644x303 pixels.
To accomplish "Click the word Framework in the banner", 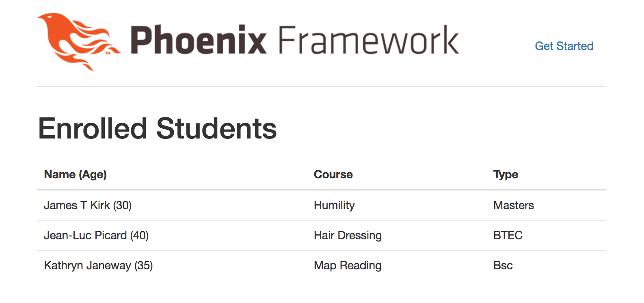I will 369,40.
